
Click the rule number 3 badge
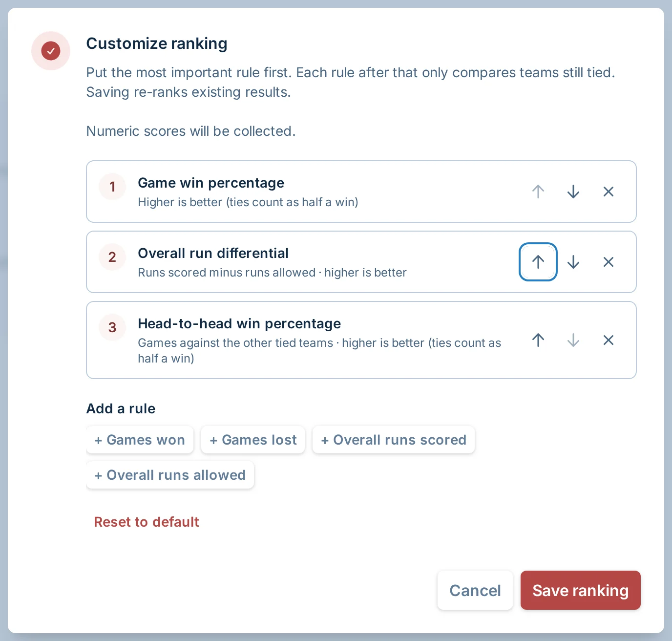tap(112, 327)
